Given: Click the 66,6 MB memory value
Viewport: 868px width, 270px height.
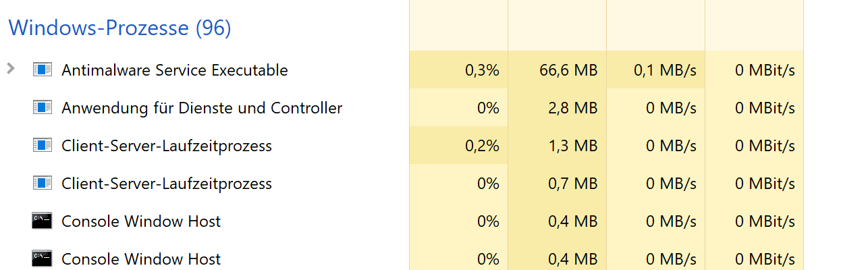Looking at the screenshot, I should tap(568, 70).
